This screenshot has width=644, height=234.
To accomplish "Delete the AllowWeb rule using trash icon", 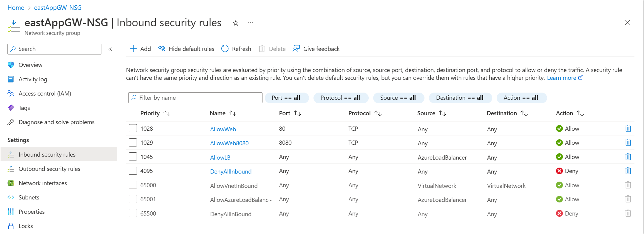I will (x=628, y=128).
